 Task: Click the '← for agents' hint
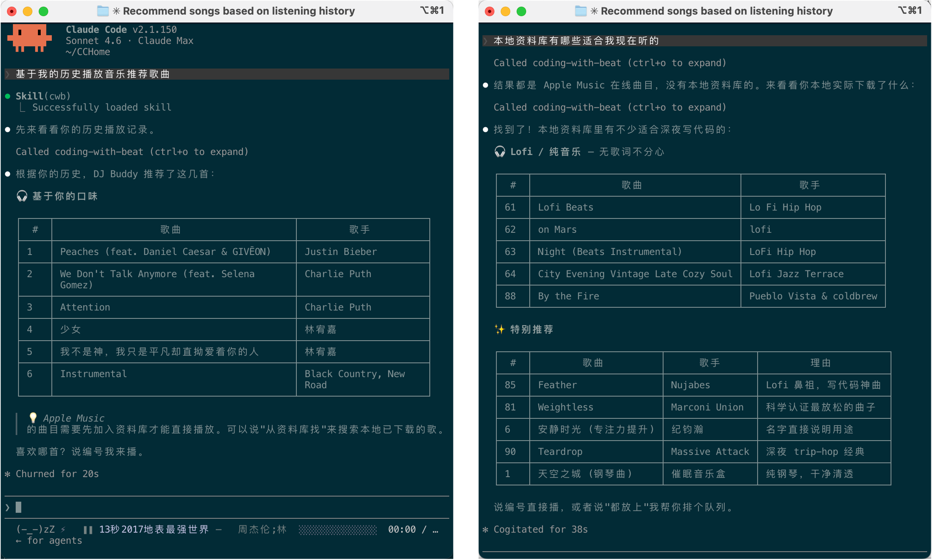point(49,541)
